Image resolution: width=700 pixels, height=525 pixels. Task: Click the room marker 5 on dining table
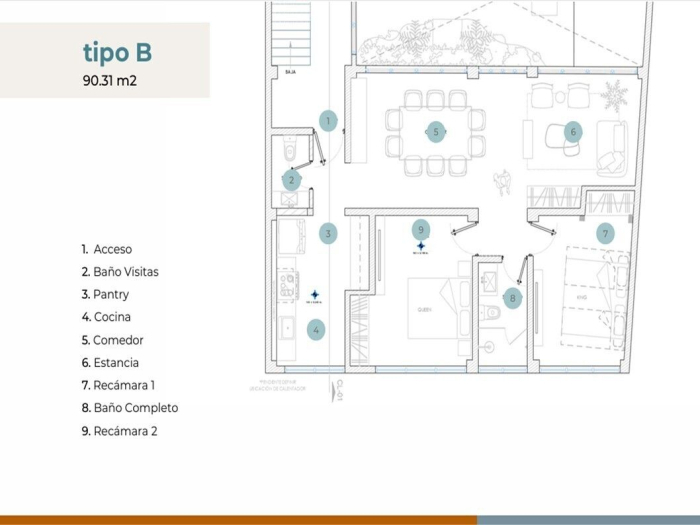(x=436, y=132)
